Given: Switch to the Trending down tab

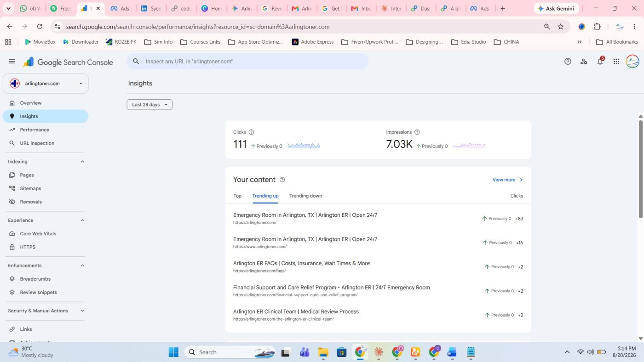Looking at the screenshot, I should coord(305,196).
